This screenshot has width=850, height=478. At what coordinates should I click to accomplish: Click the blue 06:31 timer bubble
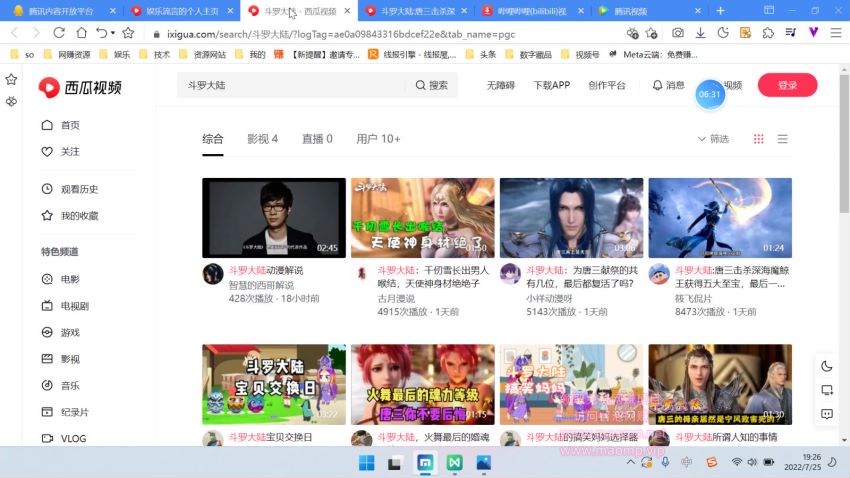tap(710, 94)
